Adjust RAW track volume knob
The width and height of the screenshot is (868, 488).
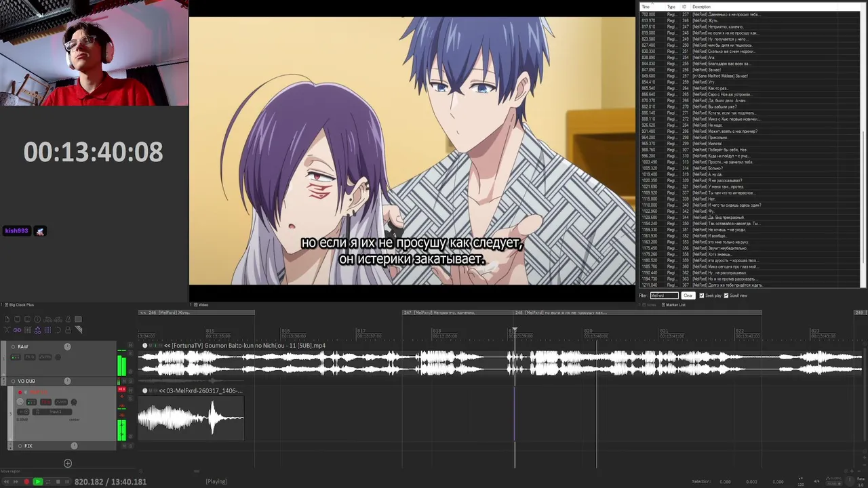click(67, 347)
